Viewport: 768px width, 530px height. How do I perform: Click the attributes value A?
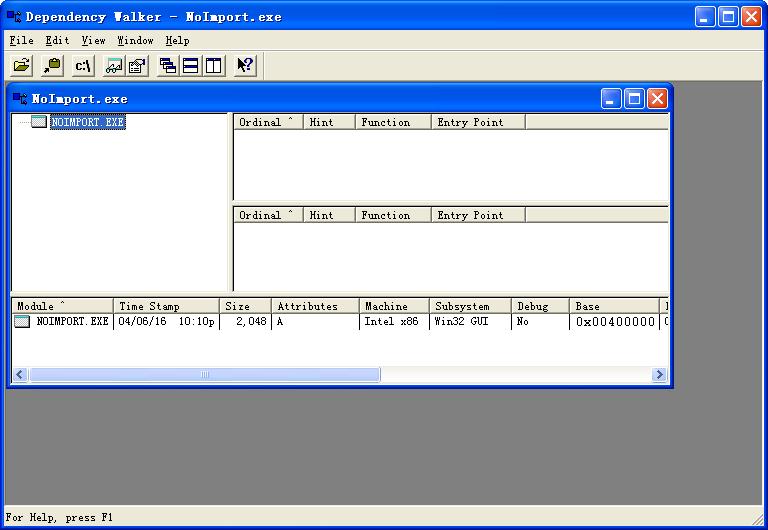(280, 321)
